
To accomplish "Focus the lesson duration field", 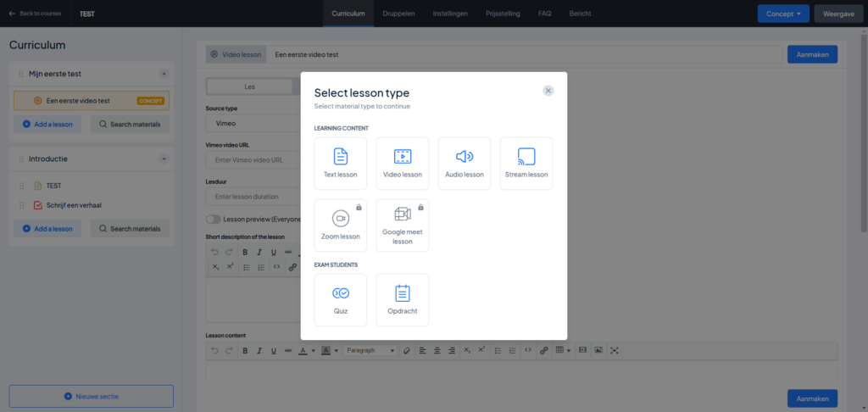I will click(x=253, y=197).
